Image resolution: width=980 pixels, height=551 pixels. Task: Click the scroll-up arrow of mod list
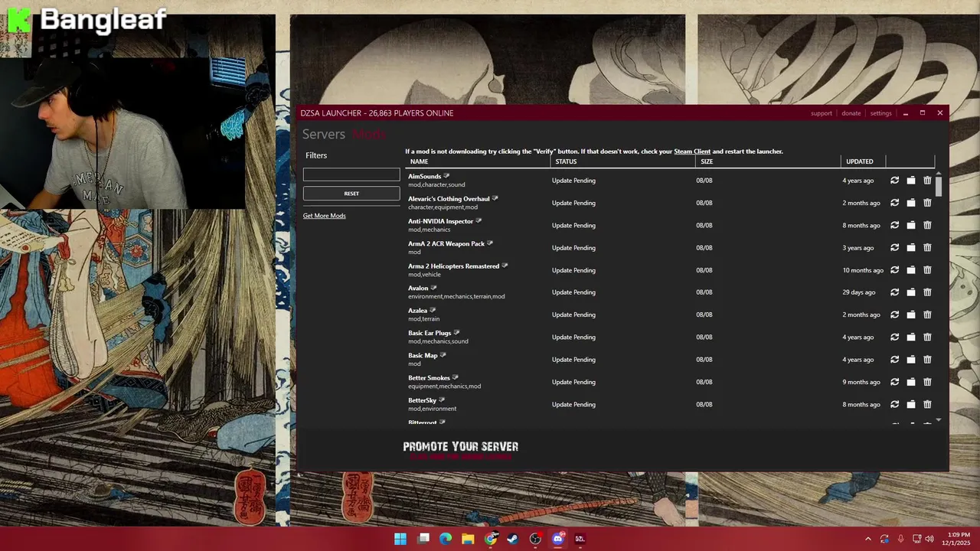point(939,173)
